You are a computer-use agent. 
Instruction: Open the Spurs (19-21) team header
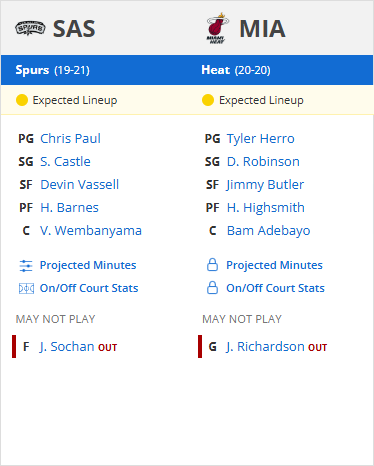tap(53, 70)
